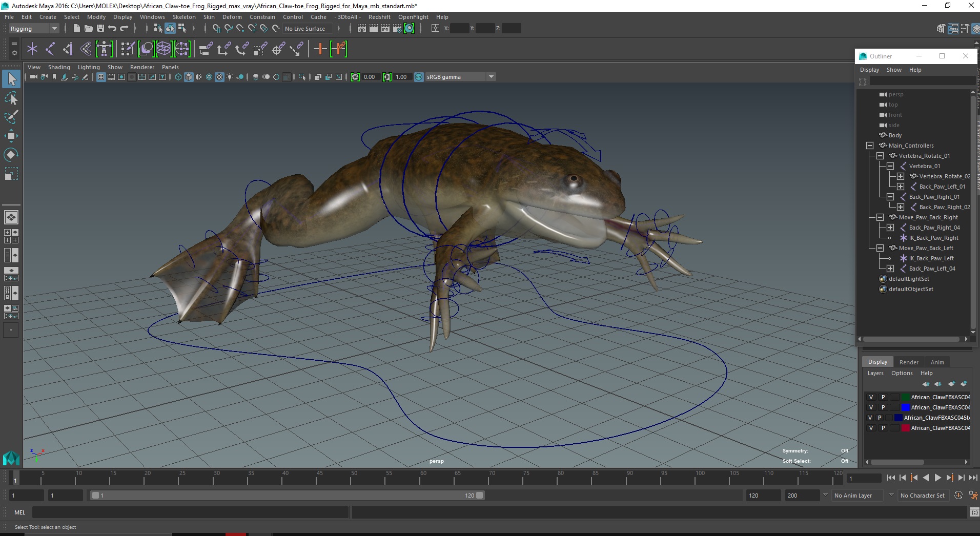The width and height of the screenshot is (980, 536).
Task: Enable snap to curves magnet icon
Action: [229, 29]
